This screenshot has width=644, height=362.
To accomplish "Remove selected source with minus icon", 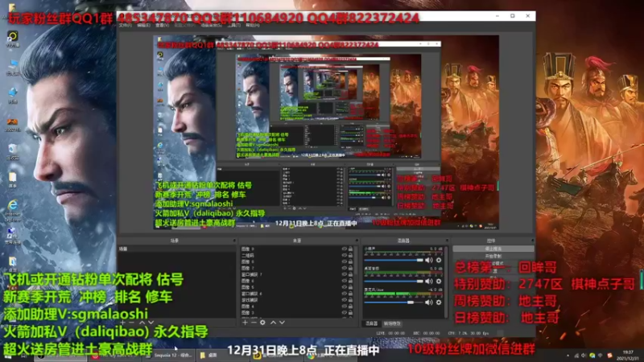I will click(254, 323).
